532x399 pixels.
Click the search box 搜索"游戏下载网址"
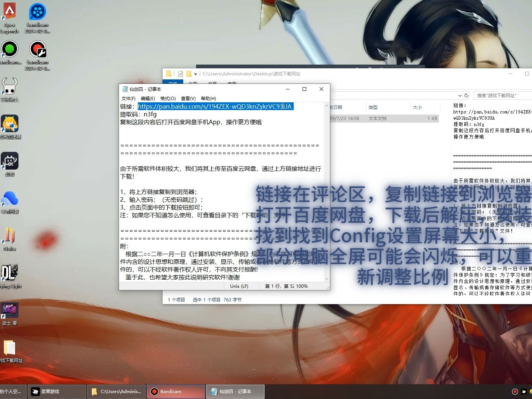[502, 95]
